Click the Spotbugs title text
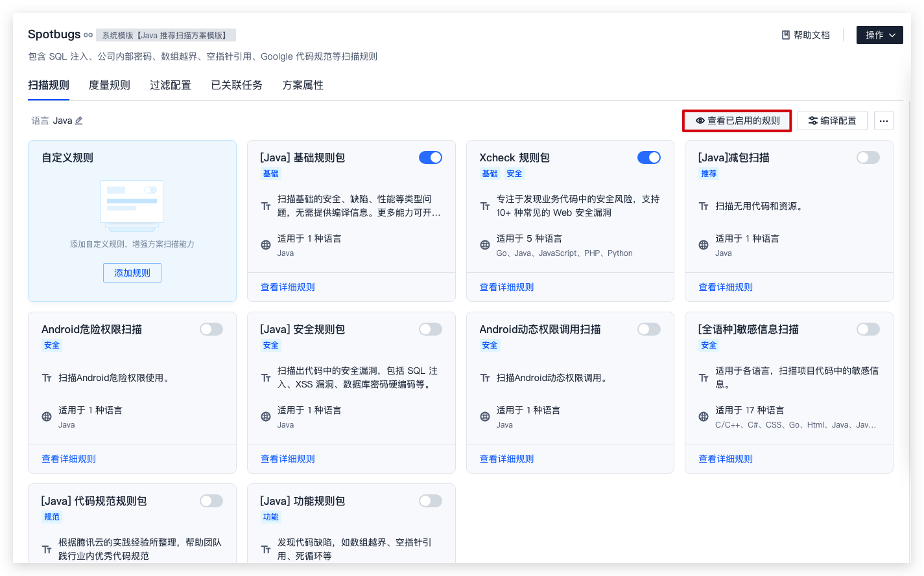924x576 pixels. point(54,34)
